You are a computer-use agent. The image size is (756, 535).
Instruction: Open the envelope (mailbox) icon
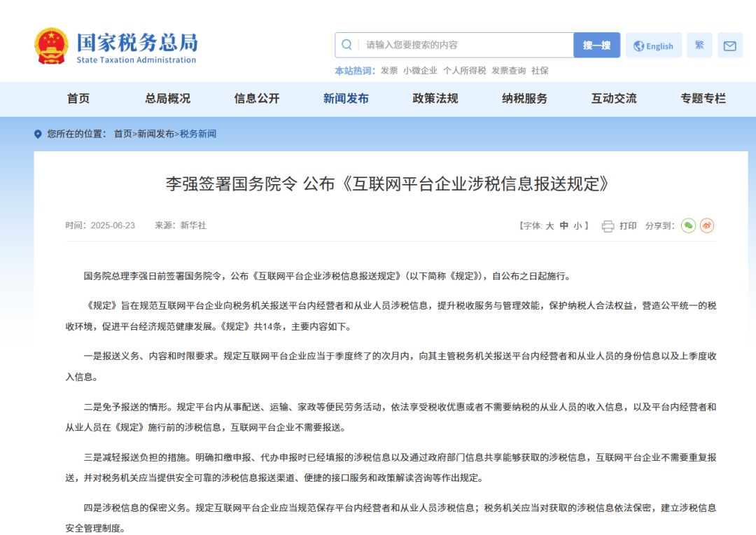729,45
